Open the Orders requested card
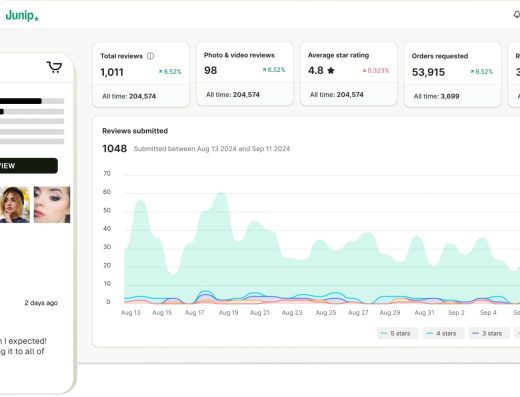This screenshot has width=520, height=397. [453, 75]
